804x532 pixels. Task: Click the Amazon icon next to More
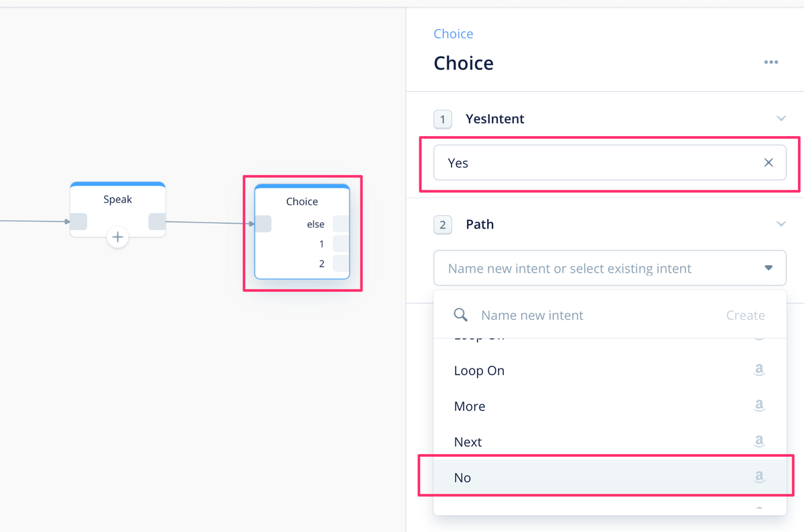point(759,405)
